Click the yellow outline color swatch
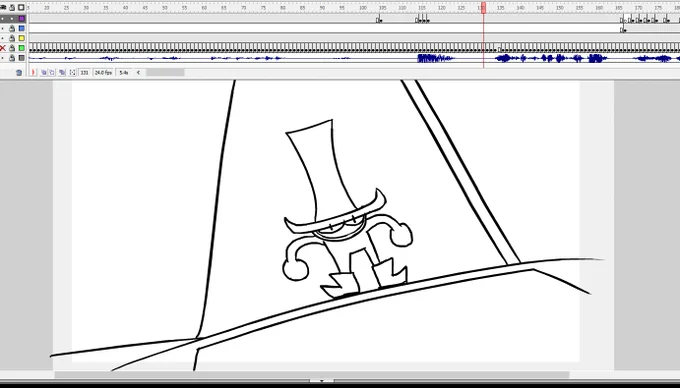This screenshot has height=388, width=680. (x=21, y=38)
